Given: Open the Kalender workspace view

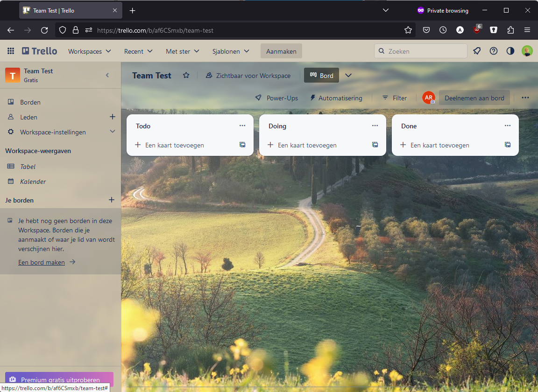Looking at the screenshot, I should [33, 182].
